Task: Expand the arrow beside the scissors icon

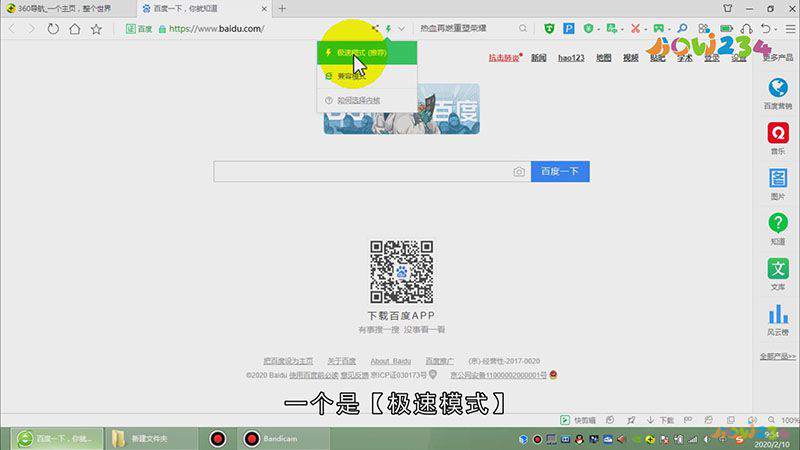Action: (x=645, y=29)
